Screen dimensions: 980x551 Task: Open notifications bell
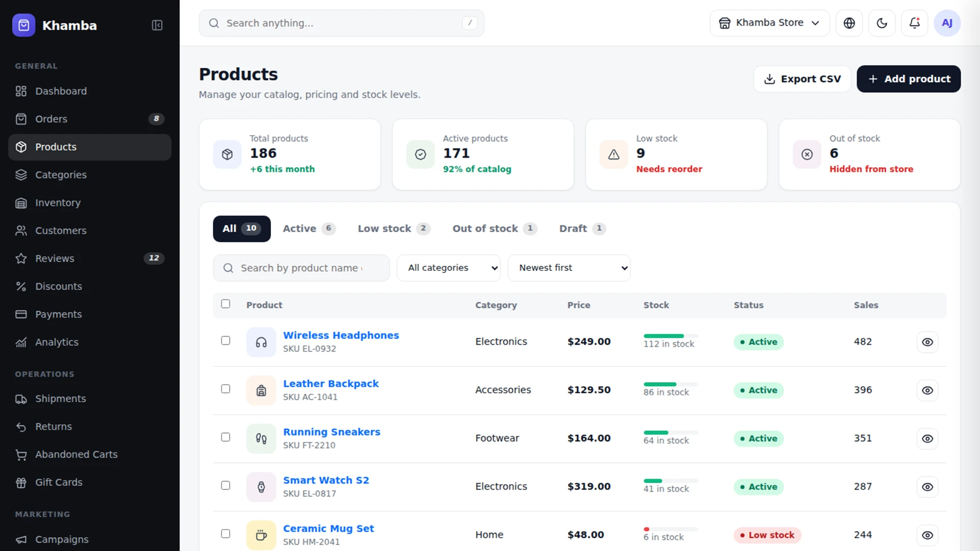click(x=915, y=23)
